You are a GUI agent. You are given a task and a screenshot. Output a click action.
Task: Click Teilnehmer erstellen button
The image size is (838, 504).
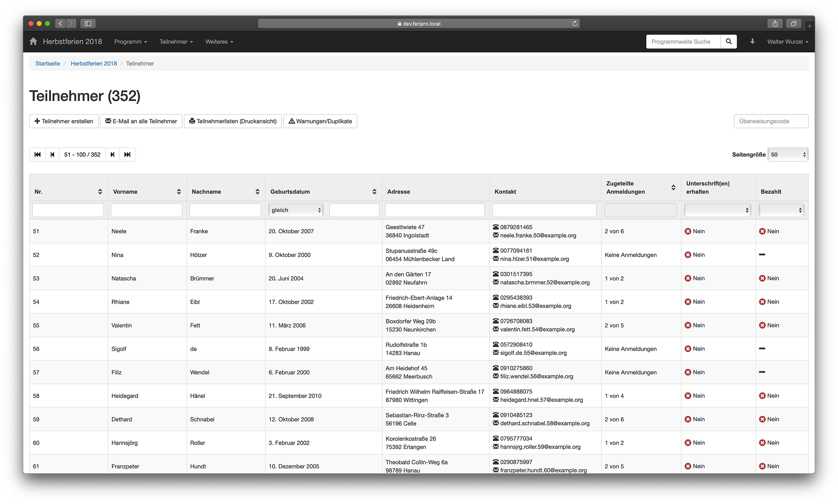point(64,121)
